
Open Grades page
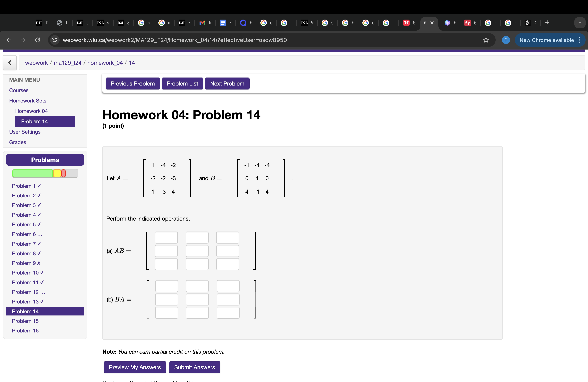pyautogui.click(x=18, y=142)
